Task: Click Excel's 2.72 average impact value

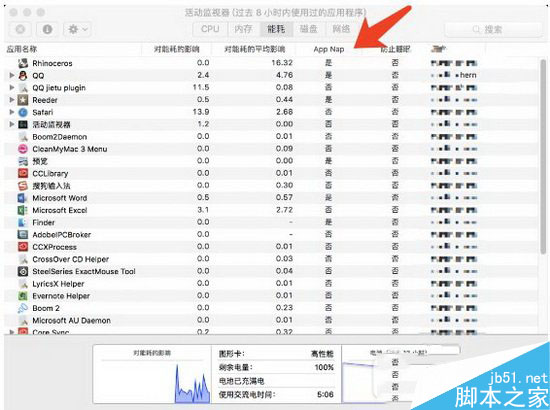Action: point(284,210)
